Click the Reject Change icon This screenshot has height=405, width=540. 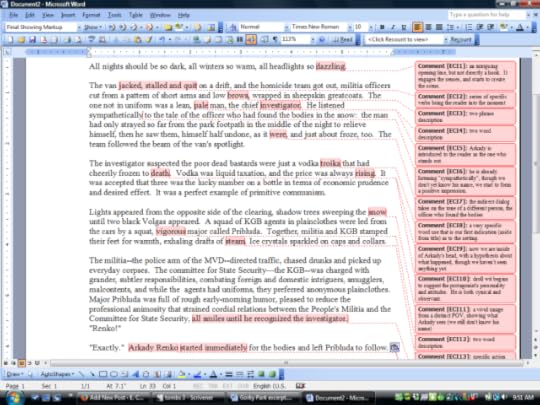[x=149, y=27]
